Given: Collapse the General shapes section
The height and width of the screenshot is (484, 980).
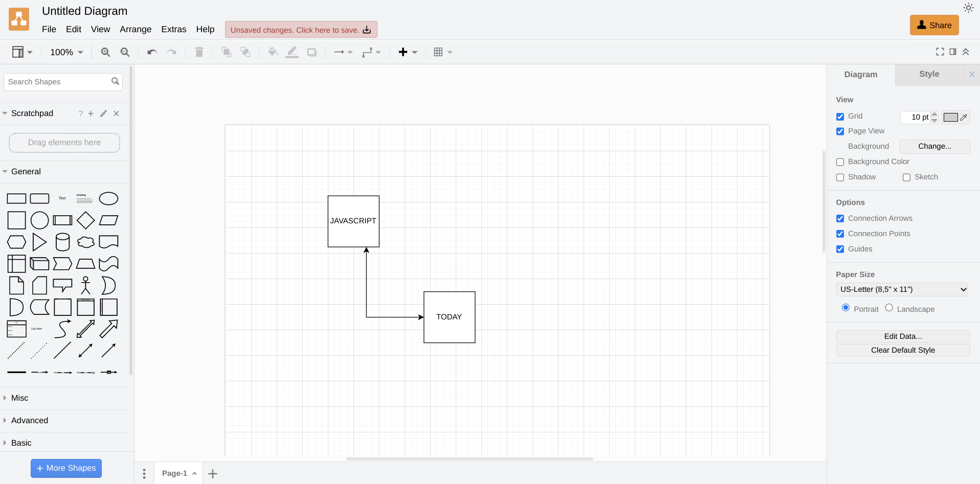Looking at the screenshot, I should (64, 172).
